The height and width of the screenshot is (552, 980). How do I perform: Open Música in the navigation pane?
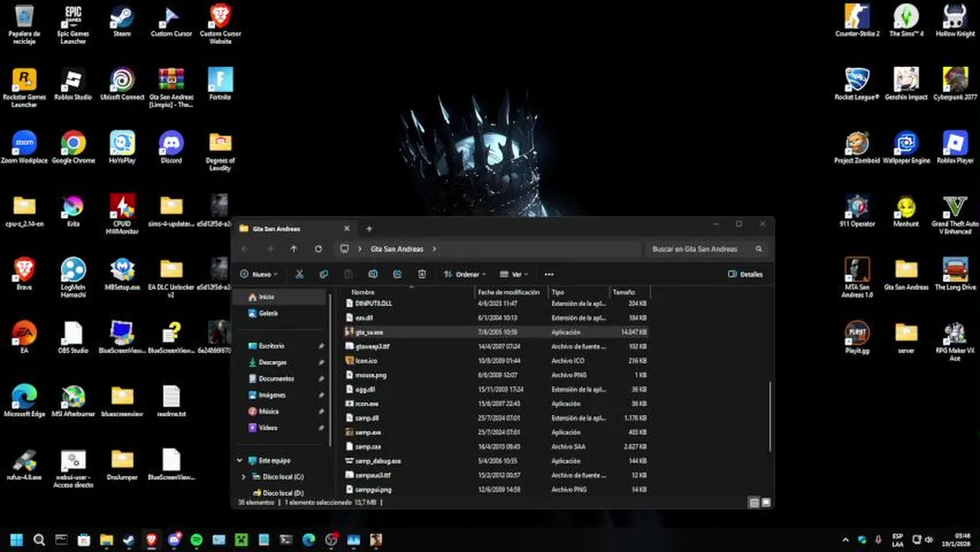[x=279, y=412]
